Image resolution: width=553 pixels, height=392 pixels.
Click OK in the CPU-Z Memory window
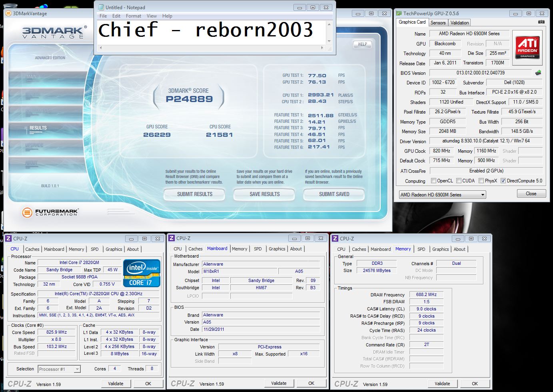point(475,384)
